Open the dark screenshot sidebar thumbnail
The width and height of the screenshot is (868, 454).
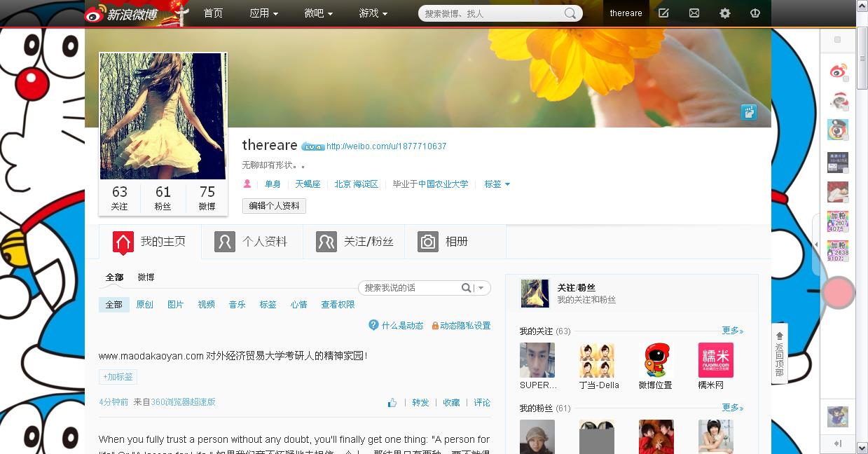tap(838, 163)
